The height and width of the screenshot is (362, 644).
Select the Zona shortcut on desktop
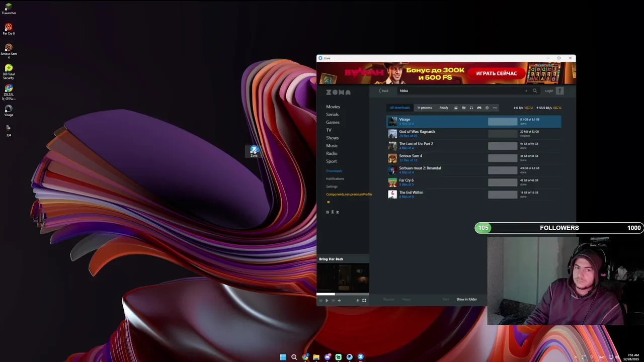pos(254,151)
